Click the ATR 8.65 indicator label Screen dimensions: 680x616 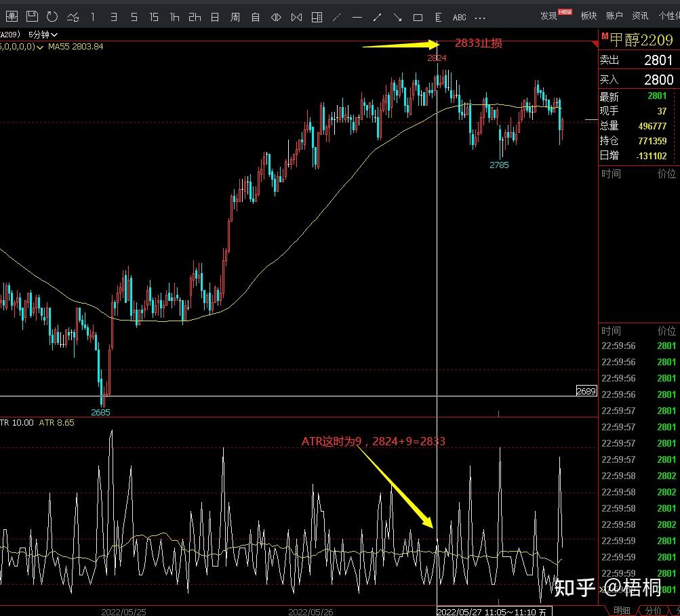coord(56,423)
